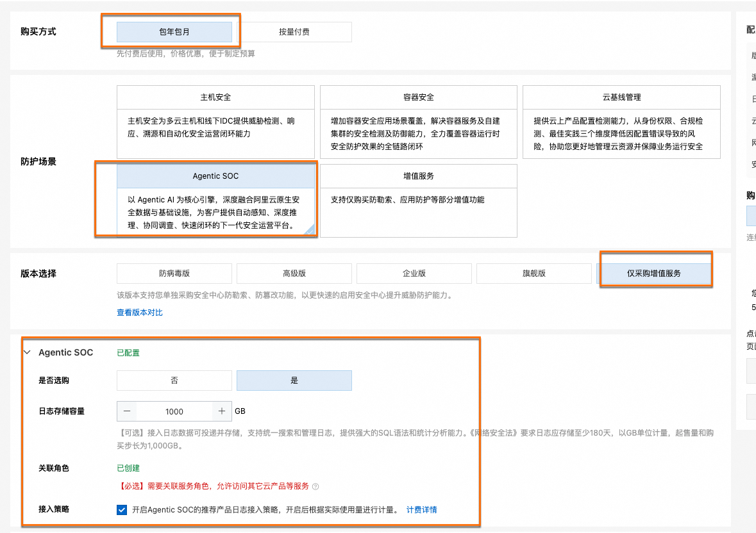
Task: Select the 防病毒版 edition
Action: pos(174,274)
